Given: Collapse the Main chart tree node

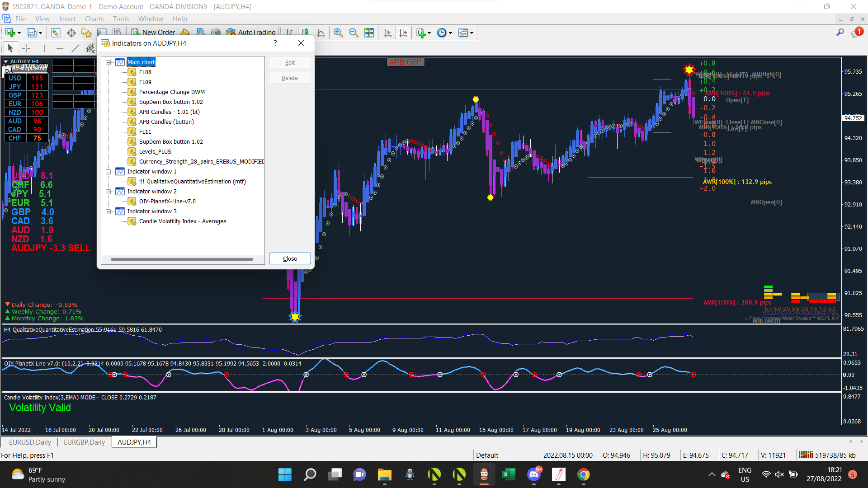Looking at the screenshot, I should click(108, 62).
